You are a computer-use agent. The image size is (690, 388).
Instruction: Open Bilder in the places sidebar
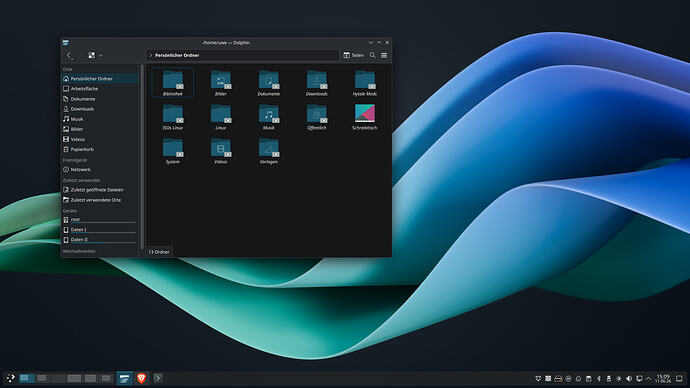(100, 129)
